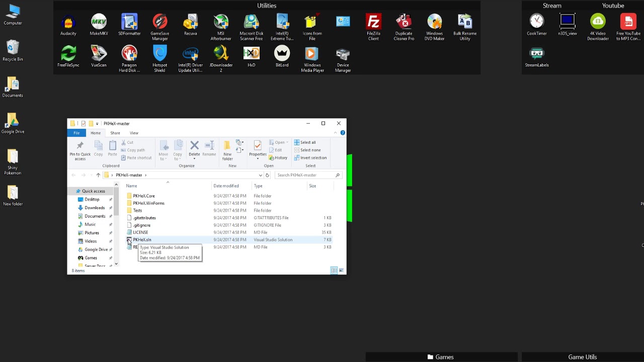Viewport: 644px width, 362px height.
Task: Sort by Date modified column header
Action: 226,186
